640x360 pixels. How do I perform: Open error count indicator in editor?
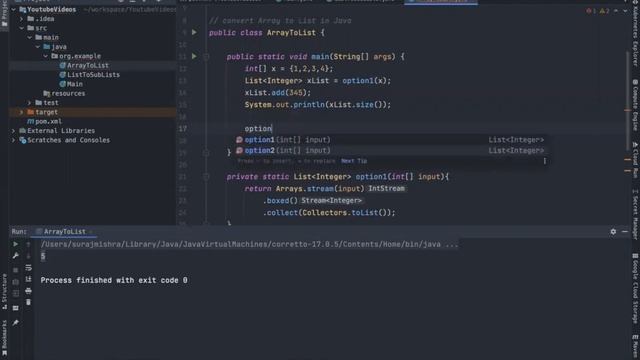591,11
